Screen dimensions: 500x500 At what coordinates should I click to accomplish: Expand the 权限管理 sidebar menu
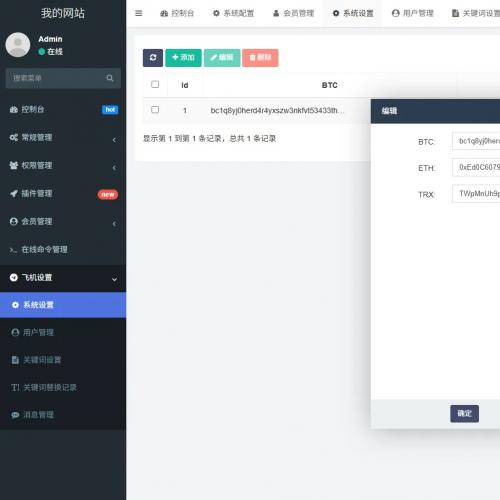(x=63, y=165)
